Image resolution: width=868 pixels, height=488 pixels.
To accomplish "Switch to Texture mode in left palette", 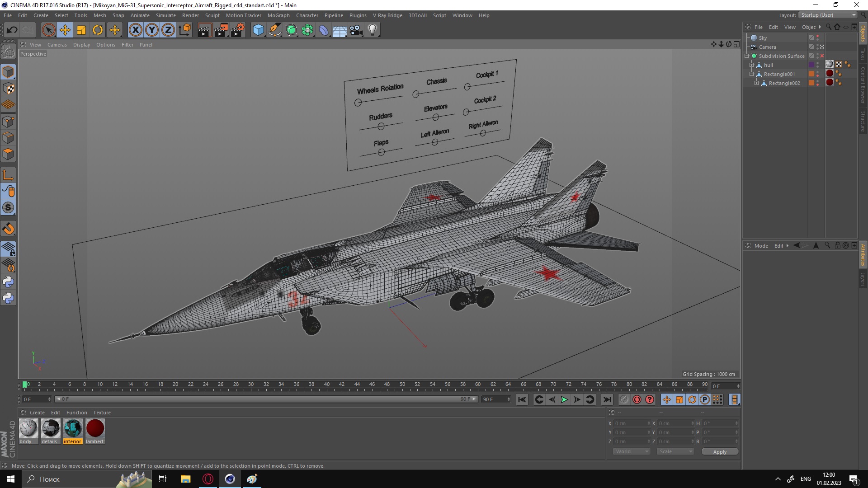I will point(8,89).
